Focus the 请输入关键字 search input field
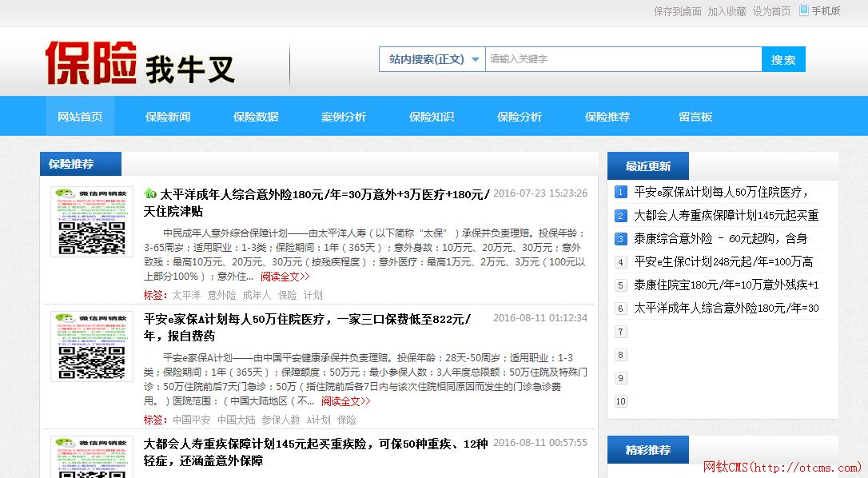868x478 pixels. tap(623, 59)
